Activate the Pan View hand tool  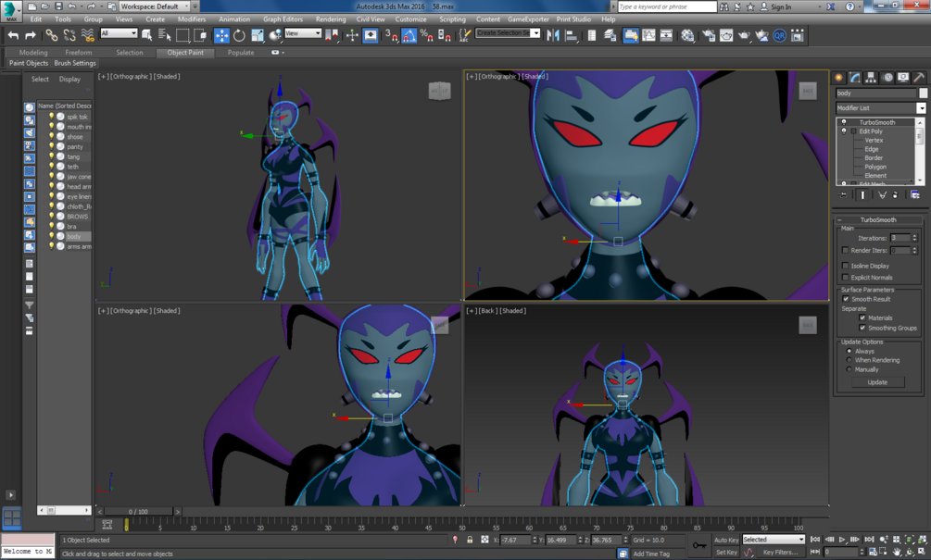[897, 552]
